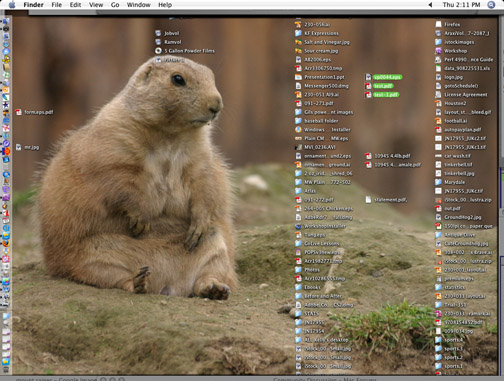Image resolution: width=504 pixels, height=381 pixels.
Task: Select the istockimages folder
Action: coord(438,42)
